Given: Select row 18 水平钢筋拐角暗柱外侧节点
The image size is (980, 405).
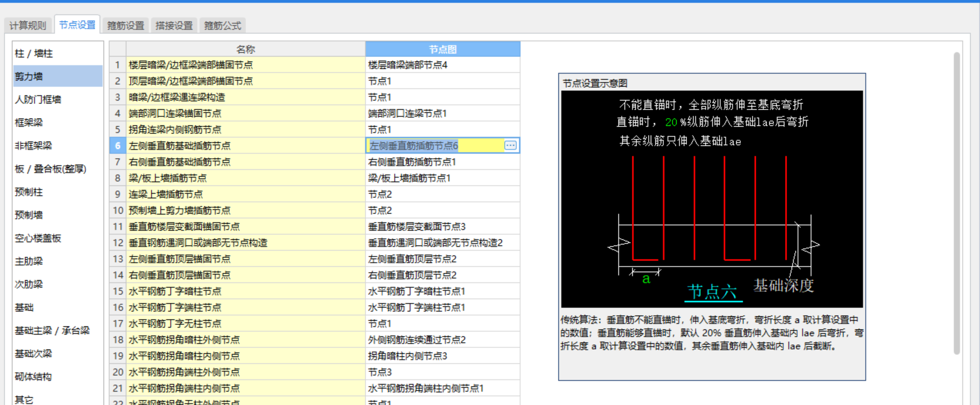Looking at the screenshot, I should [246, 340].
